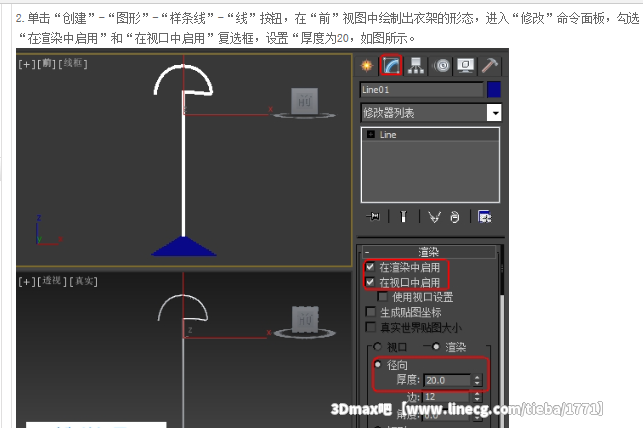Uncheck 在视口中启用 checkbox
The image size is (643, 428).
371,283
